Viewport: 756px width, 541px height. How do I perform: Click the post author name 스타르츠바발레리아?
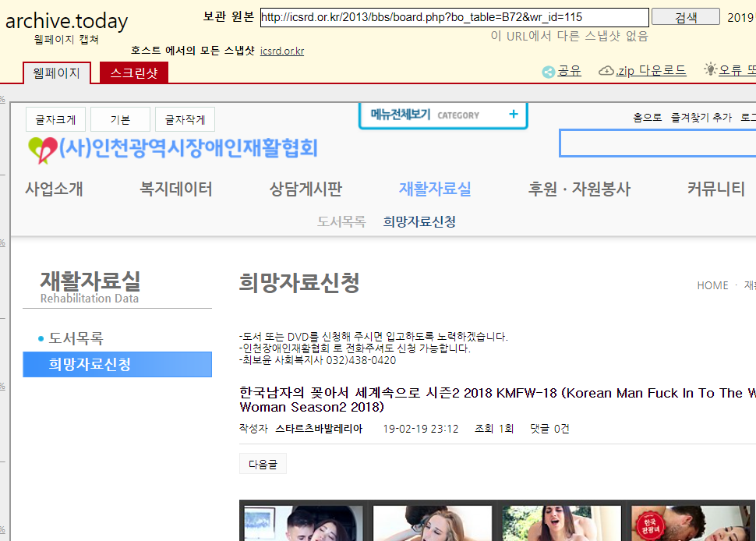(319, 429)
